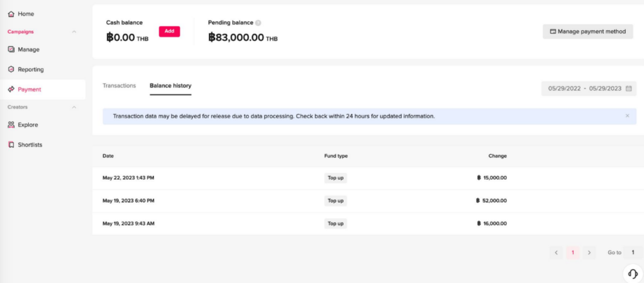This screenshot has width=644, height=283.
Task: Click the Shortlists bookmark icon
Action: click(x=11, y=145)
